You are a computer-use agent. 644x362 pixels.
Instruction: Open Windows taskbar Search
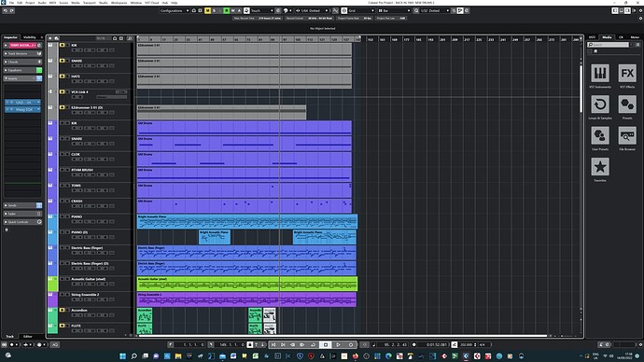coord(133,355)
